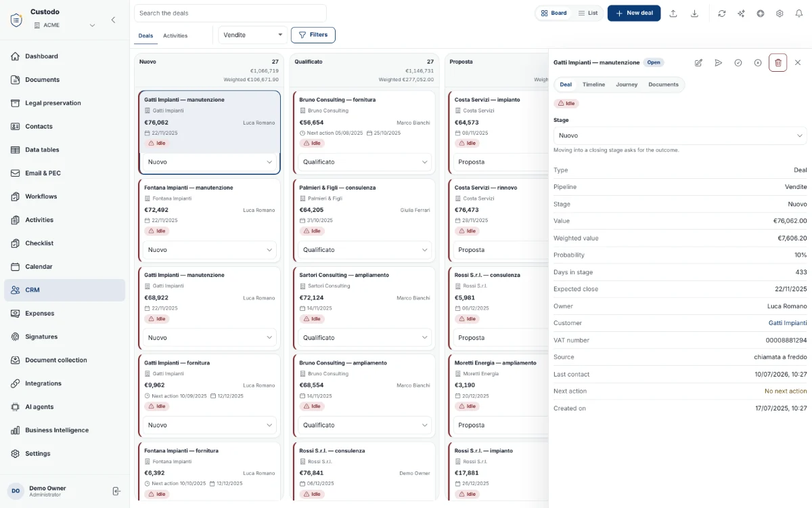Open Document collection section
Image resolution: width=812 pixels, height=508 pixels.
pos(64,360)
